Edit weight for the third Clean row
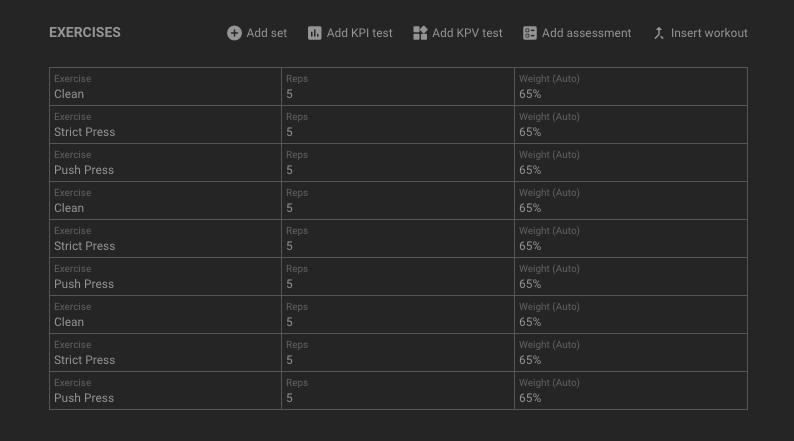The width and height of the screenshot is (794, 441). click(x=631, y=314)
